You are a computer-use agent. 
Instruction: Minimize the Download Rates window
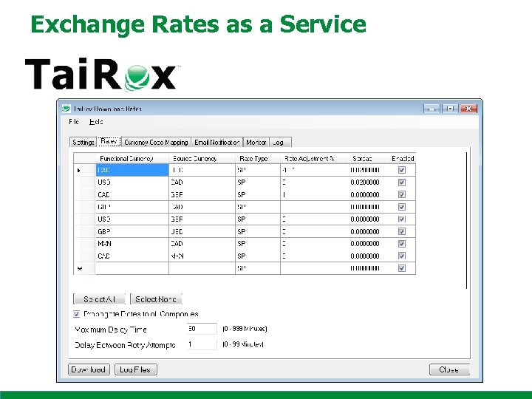(432, 109)
